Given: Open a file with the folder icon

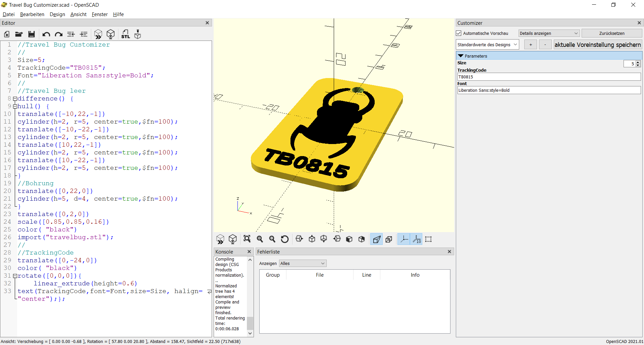Looking at the screenshot, I should [x=19, y=34].
